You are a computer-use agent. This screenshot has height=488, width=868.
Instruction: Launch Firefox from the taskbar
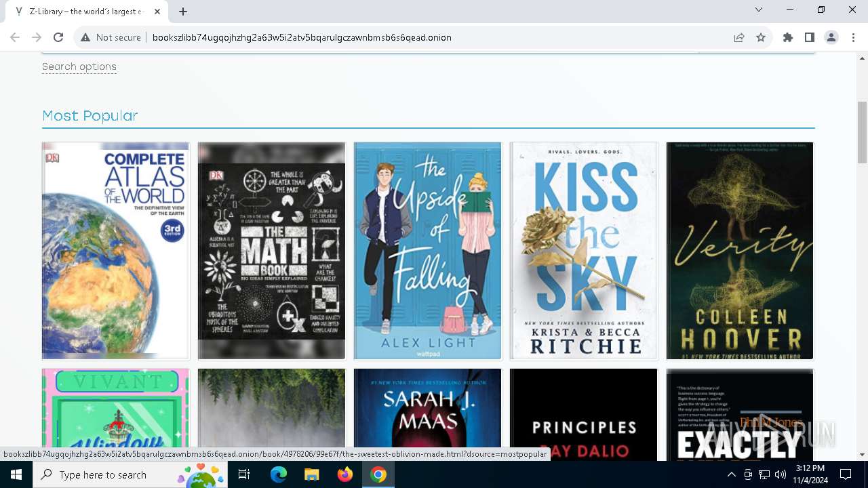[345, 474]
